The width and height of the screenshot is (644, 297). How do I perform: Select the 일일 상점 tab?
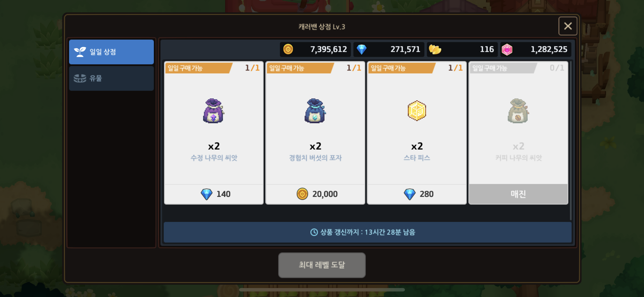coord(111,52)
